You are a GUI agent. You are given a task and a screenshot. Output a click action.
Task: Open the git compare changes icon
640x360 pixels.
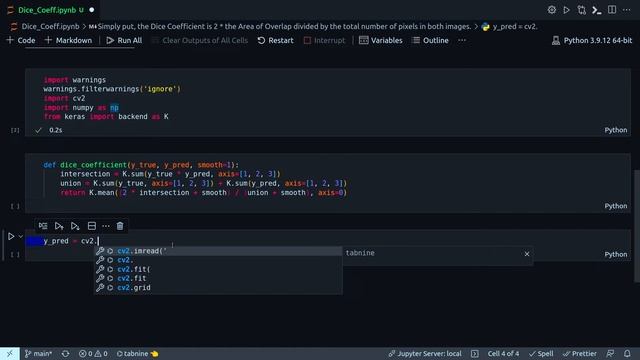click(582, 10)
